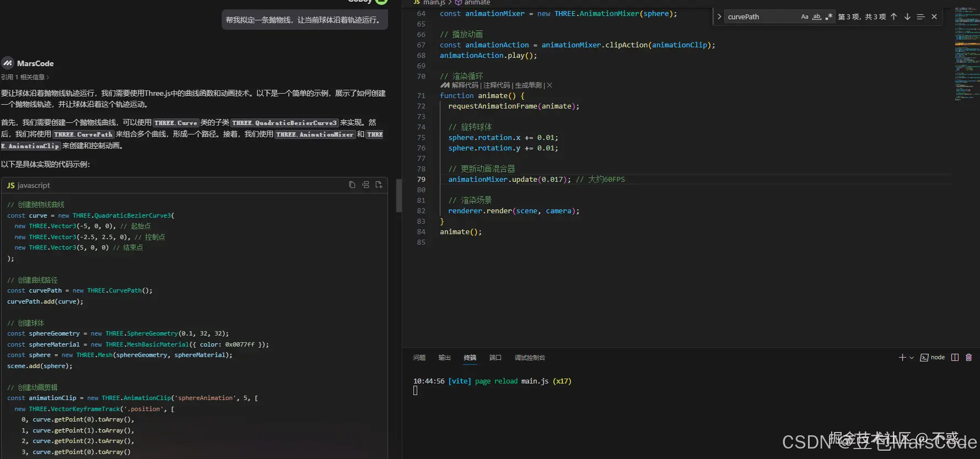Open the terminal launch profile dropdown

(912, 358)
